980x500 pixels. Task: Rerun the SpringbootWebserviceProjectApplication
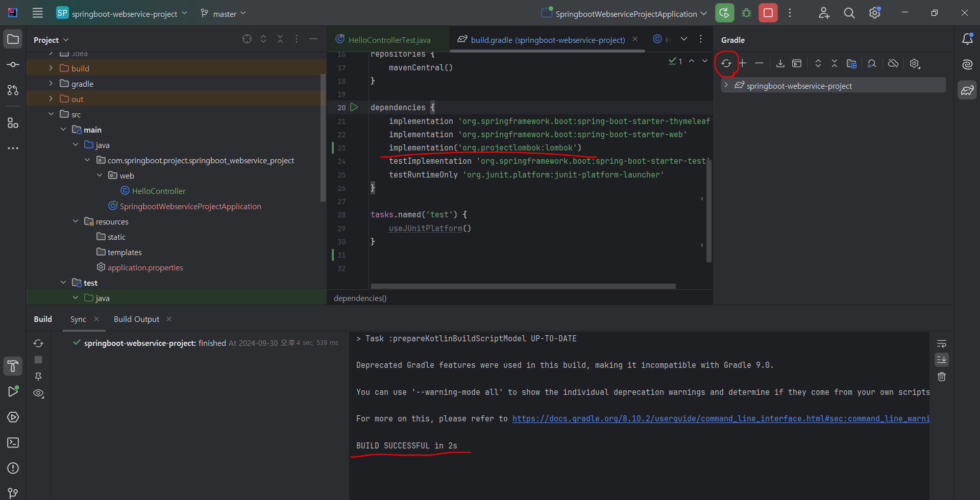click(x=724, y=13)
